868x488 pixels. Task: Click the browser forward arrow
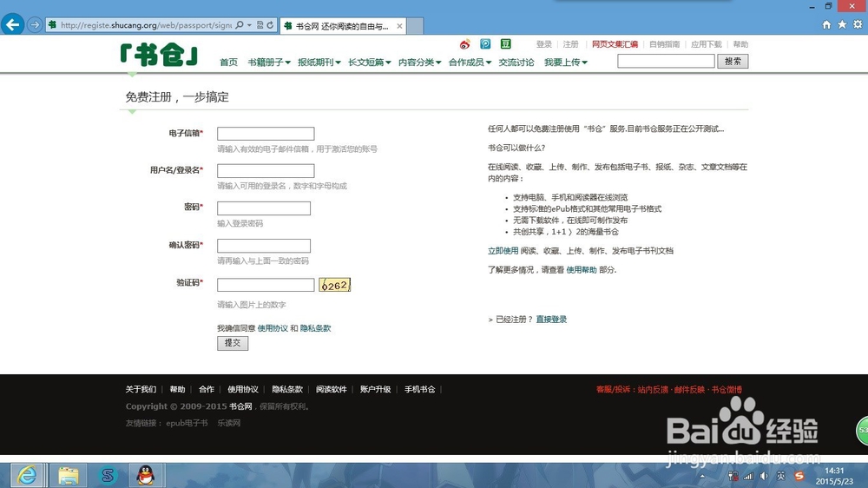[x=35, y=25]
